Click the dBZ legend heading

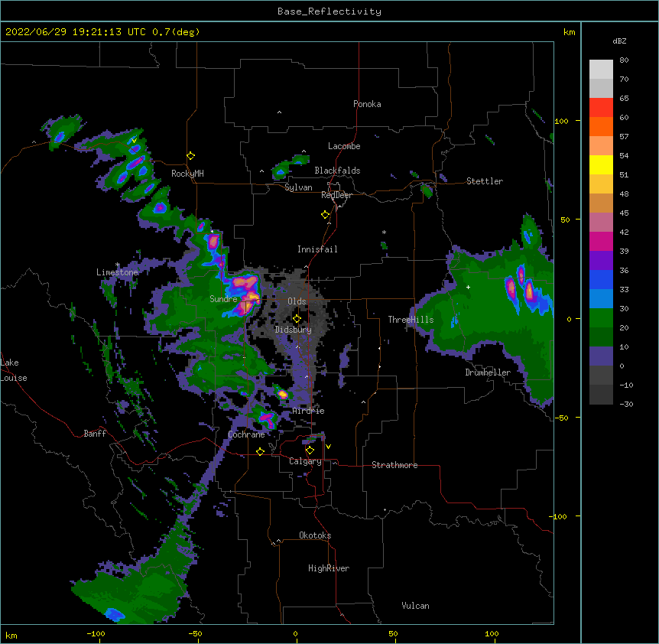[x=619, y=41]
